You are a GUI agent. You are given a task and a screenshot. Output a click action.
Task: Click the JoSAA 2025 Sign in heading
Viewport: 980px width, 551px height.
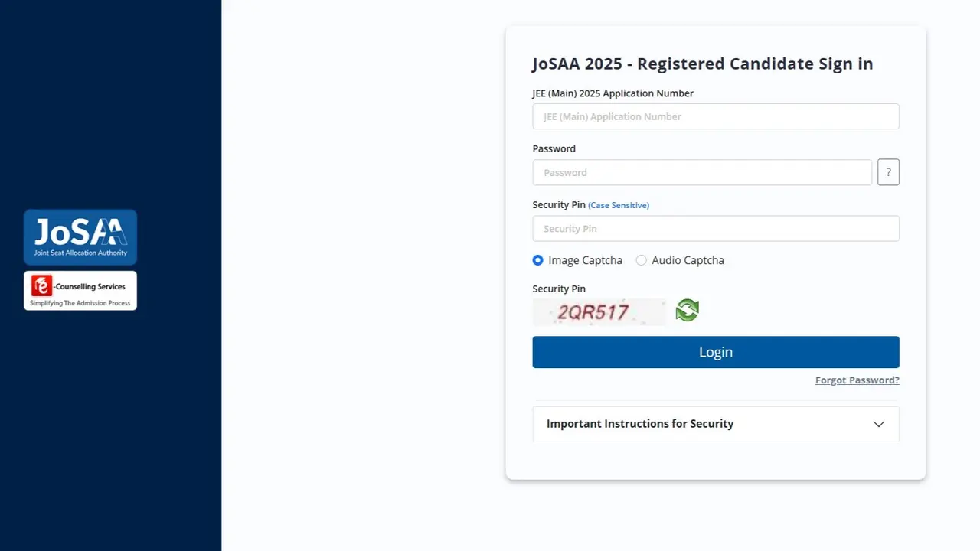pos(702,64)
